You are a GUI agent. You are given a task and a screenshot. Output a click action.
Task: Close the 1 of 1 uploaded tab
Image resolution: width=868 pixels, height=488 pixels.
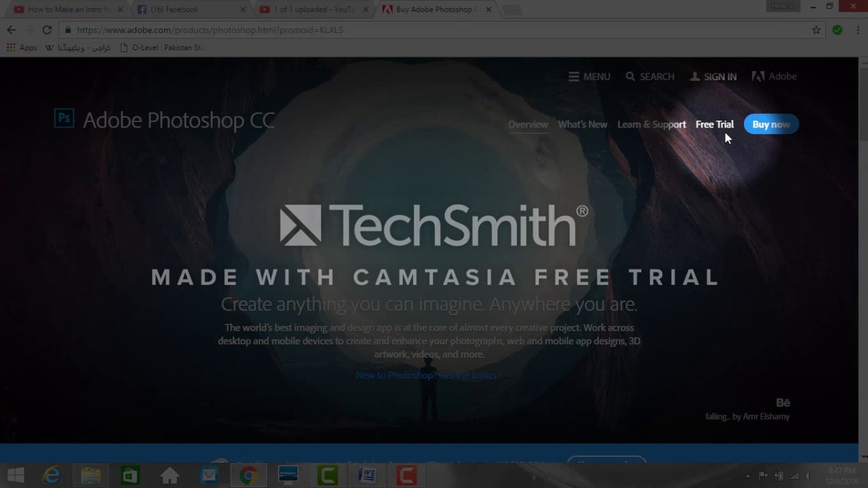pos(366,9)
